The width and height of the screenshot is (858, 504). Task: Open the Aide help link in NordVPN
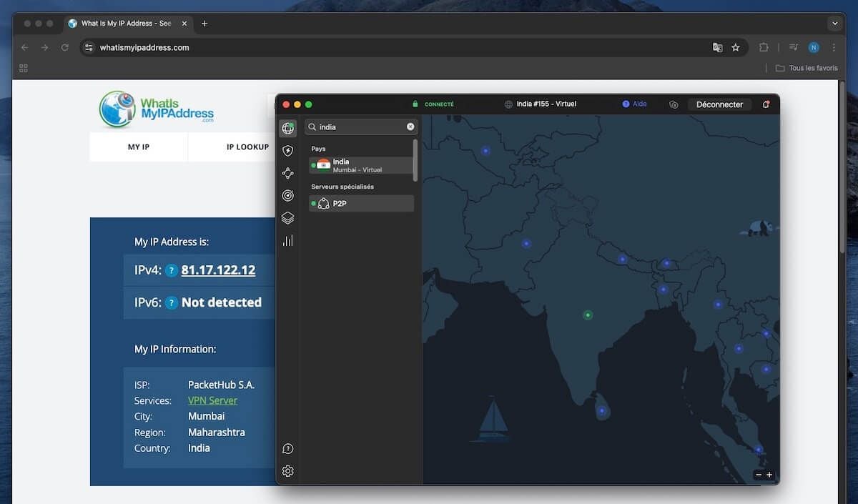pos(635,104)
